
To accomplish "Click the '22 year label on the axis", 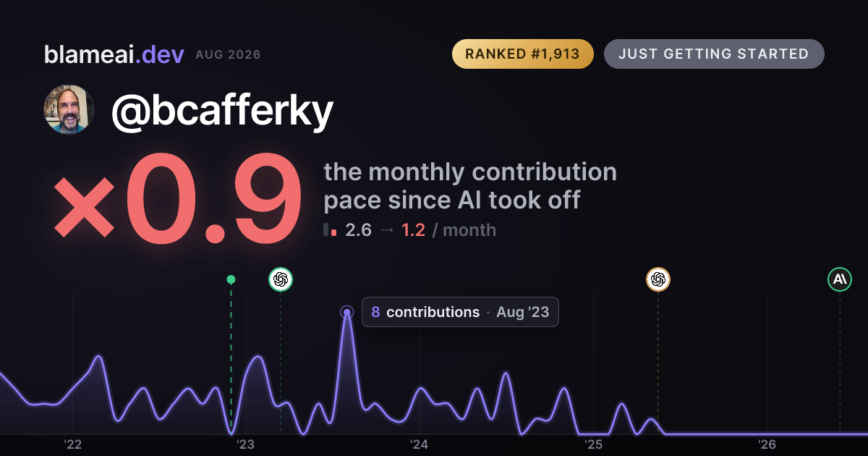I will [72, 444].
